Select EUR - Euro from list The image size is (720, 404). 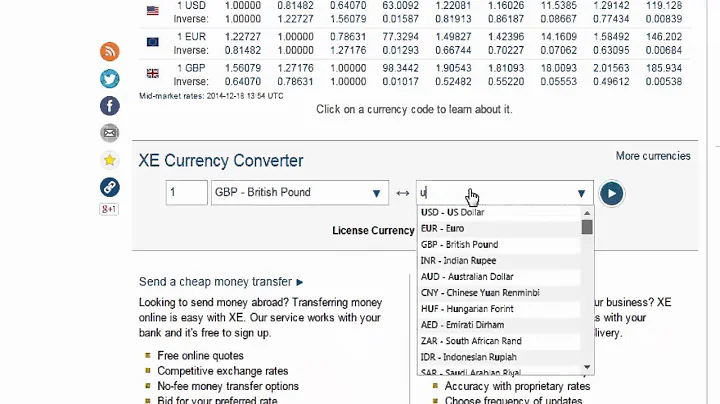coord(499,229)
